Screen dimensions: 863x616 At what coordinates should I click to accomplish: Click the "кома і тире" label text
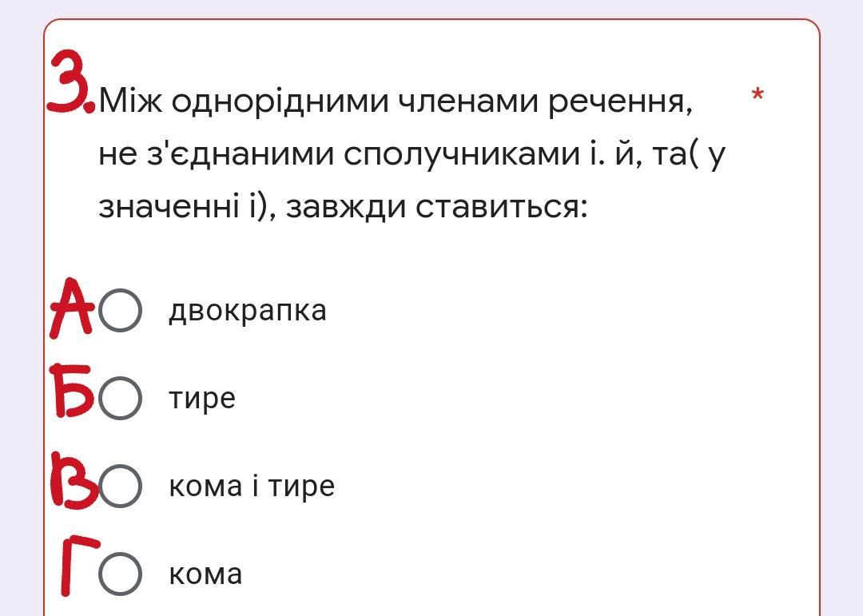coord(252,486)
